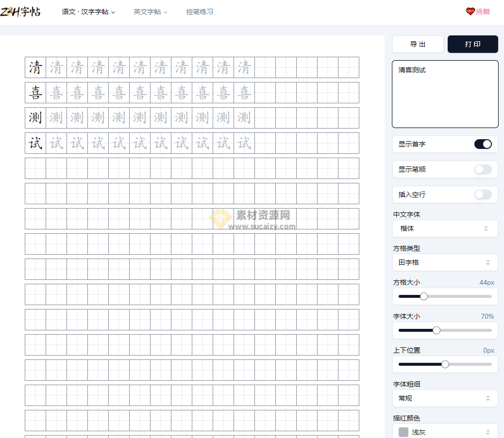Select the 控笔练习 menu item
This screenshot has height=438, width=504.
pyautogui.click(x=199, y=11)
